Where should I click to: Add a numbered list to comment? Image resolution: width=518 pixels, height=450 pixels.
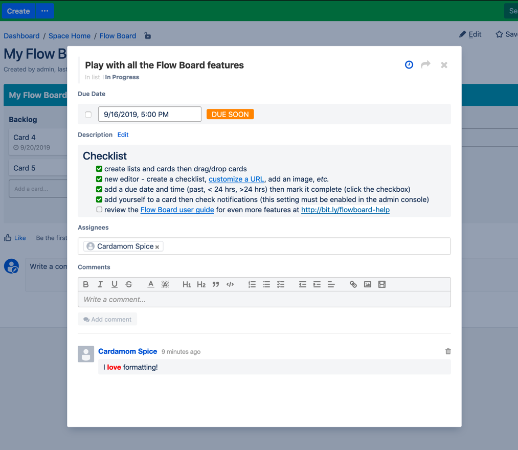[252, 284]
